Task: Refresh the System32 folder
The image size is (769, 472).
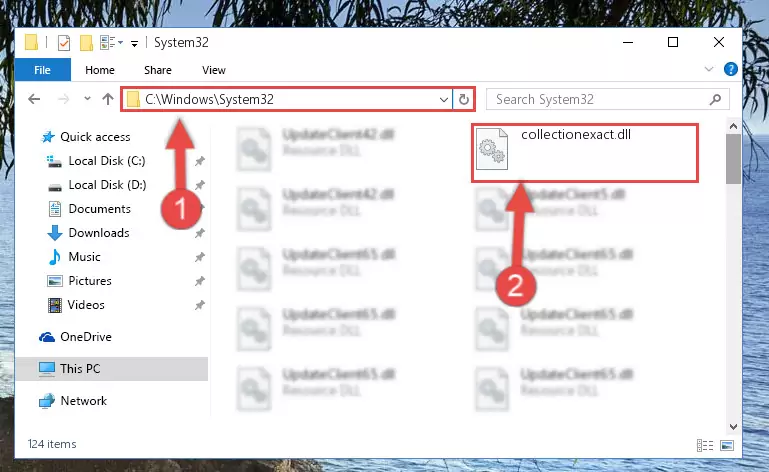Action: (x=463, y=100)
